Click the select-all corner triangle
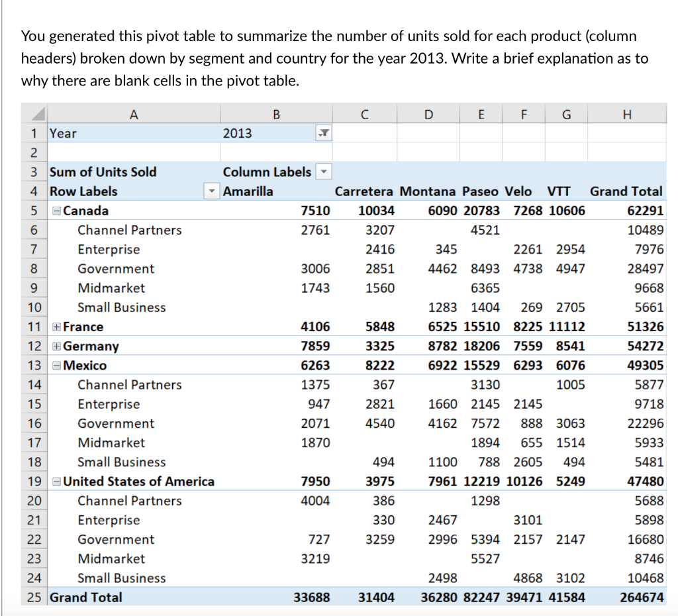The width and height of the screenshot is (678, 616). click(38, 114)
